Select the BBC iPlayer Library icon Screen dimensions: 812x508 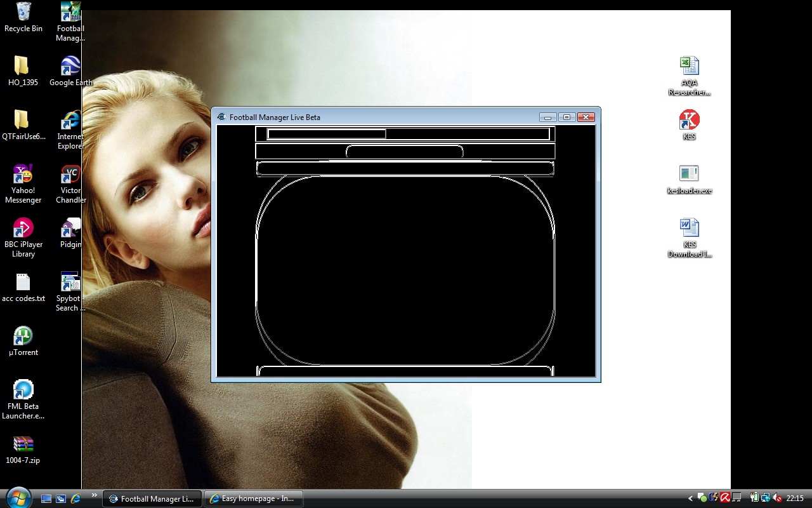point(23,237)
